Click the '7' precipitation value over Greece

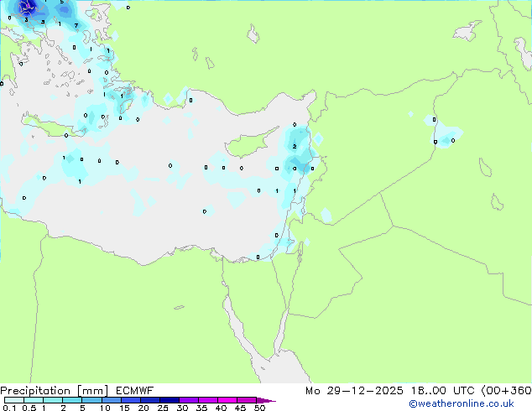[76, 25]
